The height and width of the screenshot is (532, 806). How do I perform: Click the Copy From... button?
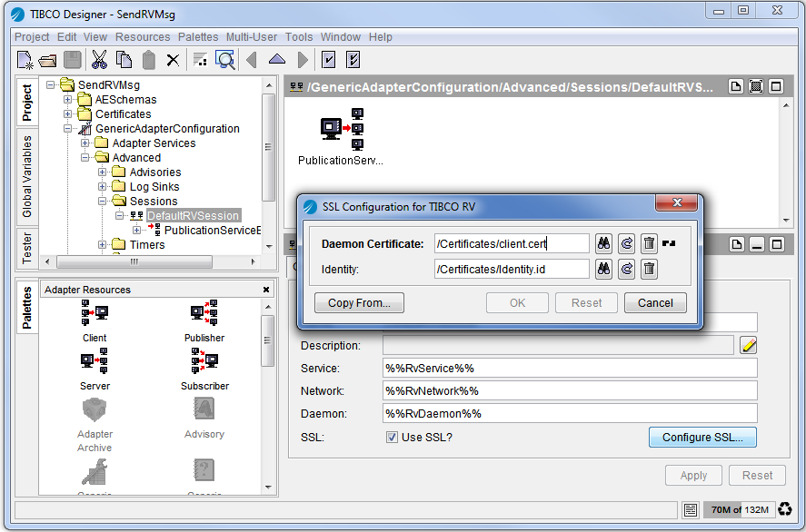[x=359, y=303]
